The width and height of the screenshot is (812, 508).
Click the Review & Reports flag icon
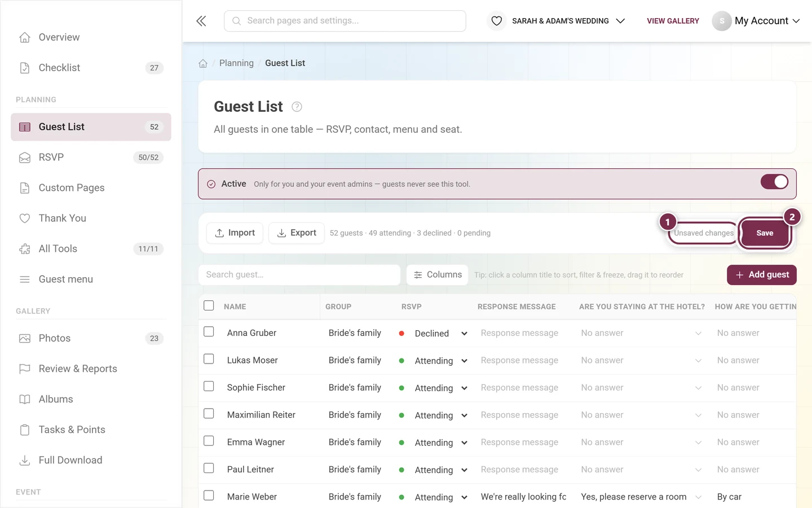25,369
